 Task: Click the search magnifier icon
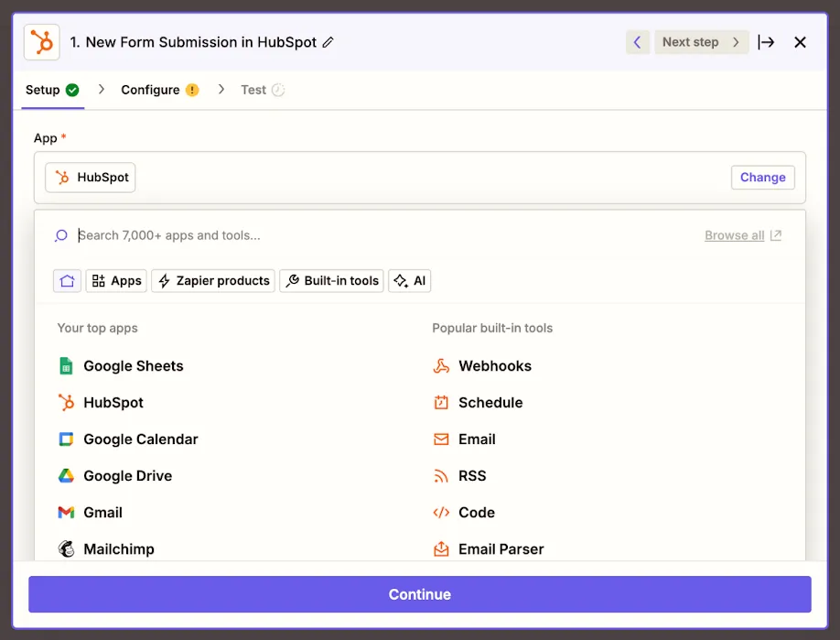(x=61, y=235)
